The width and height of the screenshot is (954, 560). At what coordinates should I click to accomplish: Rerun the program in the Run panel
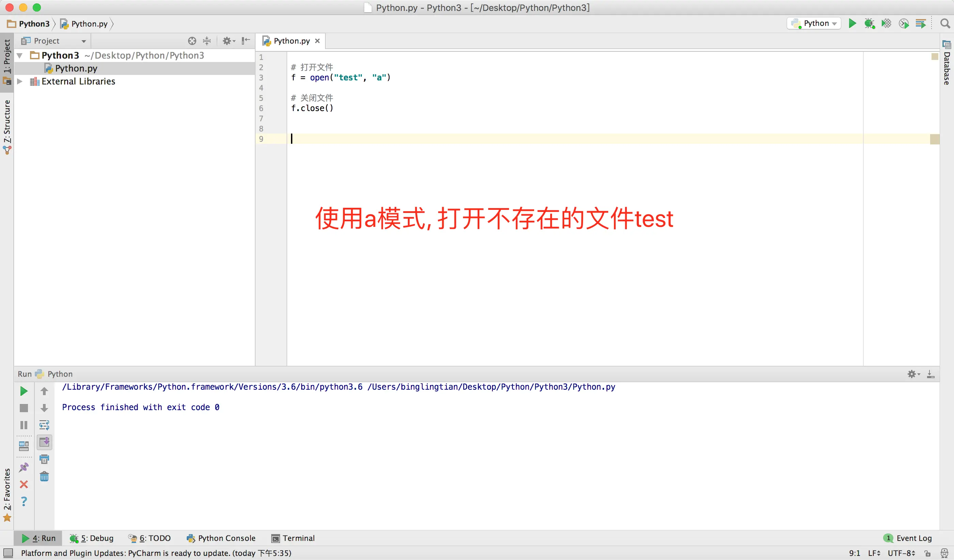coord(24,391)
